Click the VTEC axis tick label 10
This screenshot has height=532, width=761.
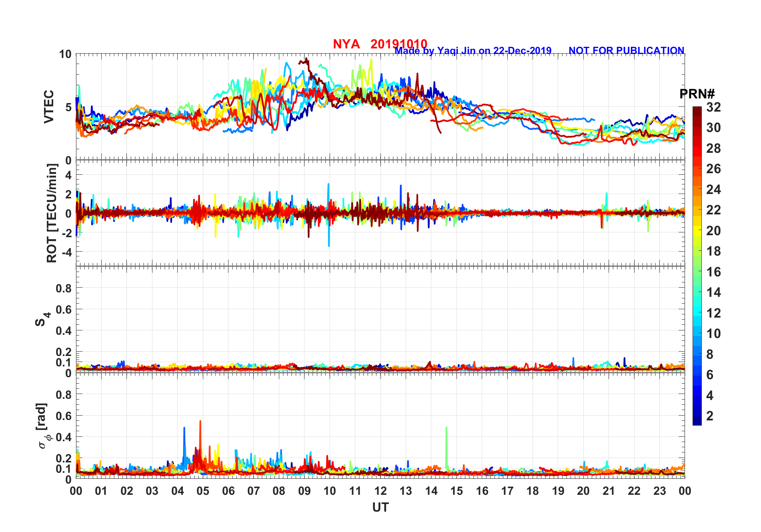tap(65, 54)
